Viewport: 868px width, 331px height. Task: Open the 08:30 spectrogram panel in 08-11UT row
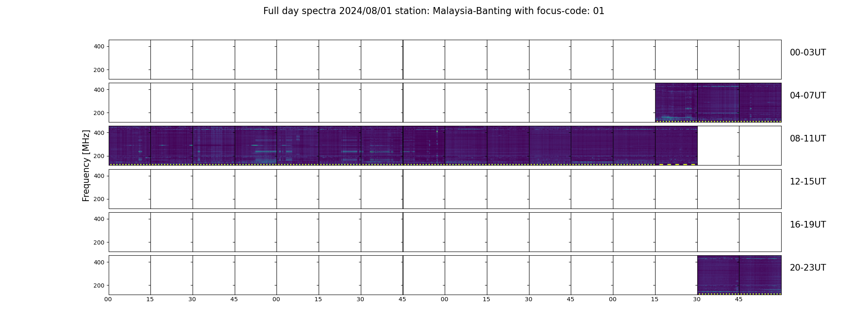pyautogui.click(x=214, y=146)
